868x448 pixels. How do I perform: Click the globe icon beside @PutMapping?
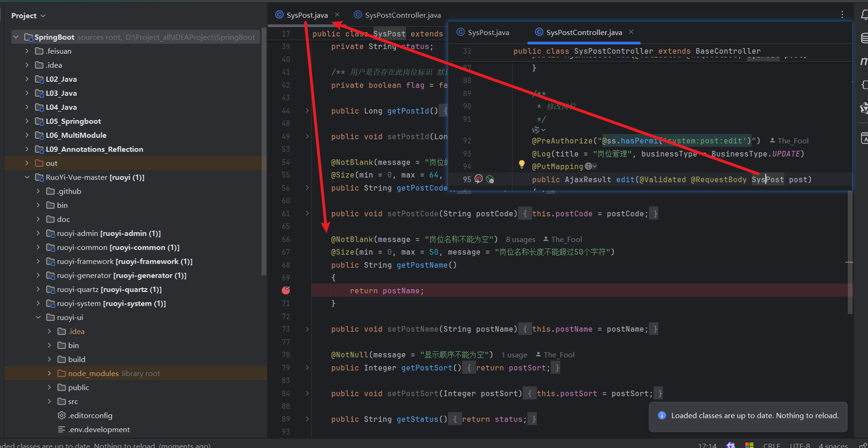coord(589,166)
